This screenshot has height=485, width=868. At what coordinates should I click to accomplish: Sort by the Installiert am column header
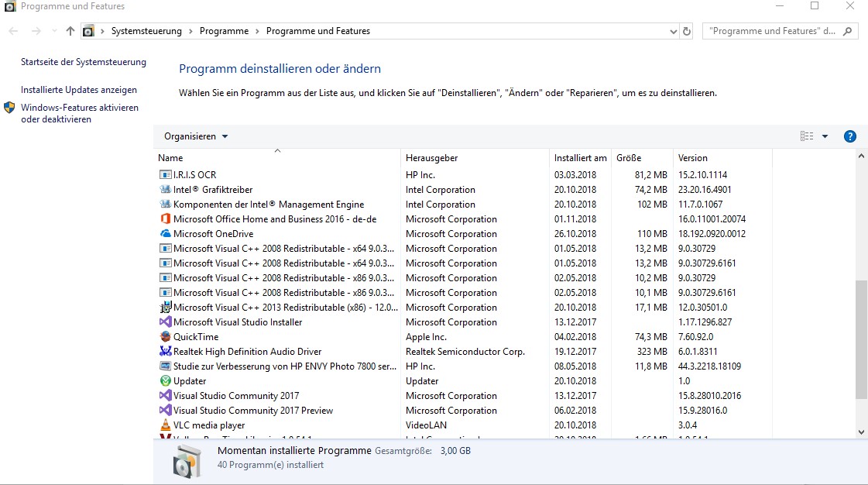point(580,158)
